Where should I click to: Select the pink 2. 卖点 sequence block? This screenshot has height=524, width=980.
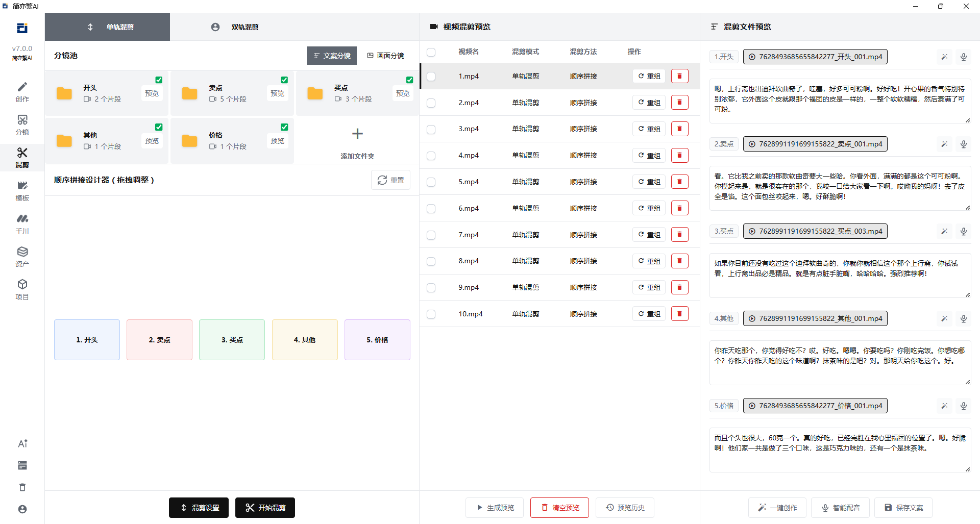159,340
